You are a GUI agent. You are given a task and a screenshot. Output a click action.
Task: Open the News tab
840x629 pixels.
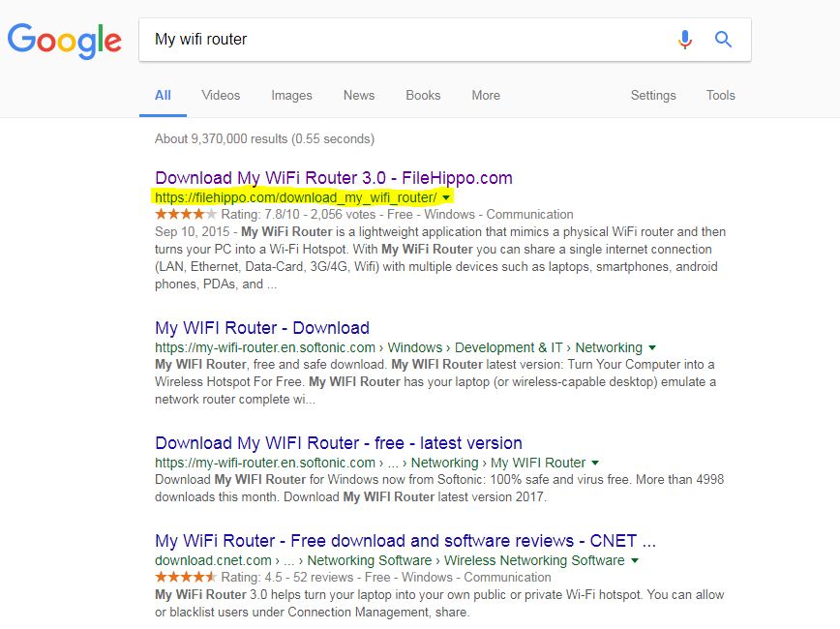[359, 96]
